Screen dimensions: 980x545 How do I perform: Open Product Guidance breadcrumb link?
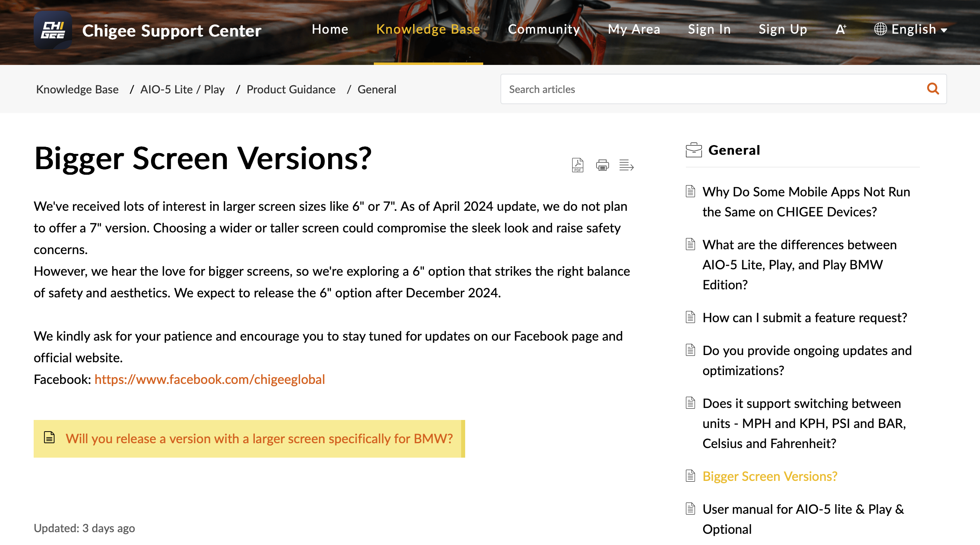291,89
